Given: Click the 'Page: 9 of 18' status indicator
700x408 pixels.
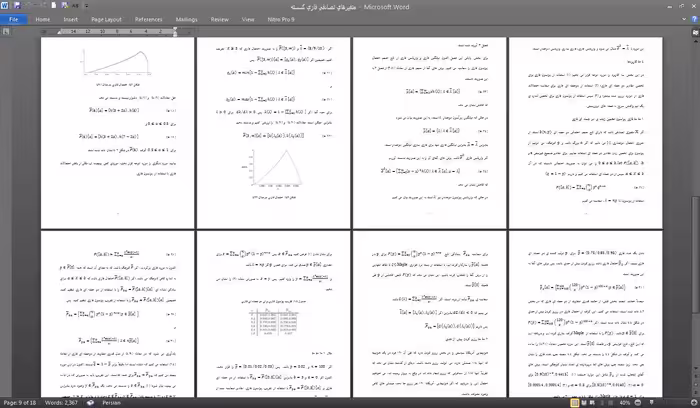Looking at the screenshot, I should 20,403.
